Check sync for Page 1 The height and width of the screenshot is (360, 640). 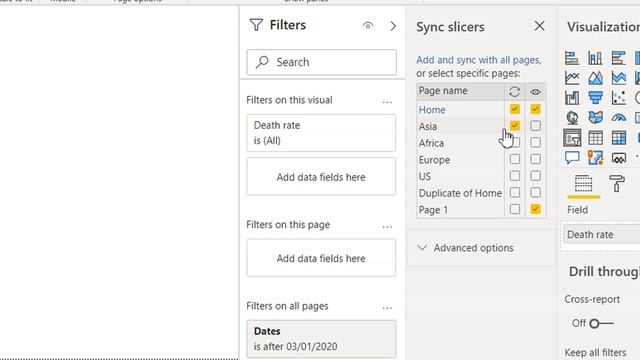click(x=514, y=209)
